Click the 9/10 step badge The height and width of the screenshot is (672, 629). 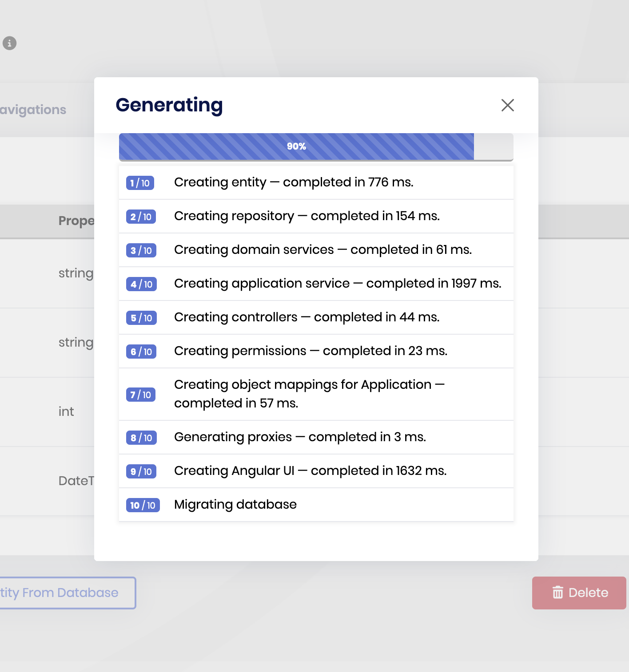pos(141,471)
